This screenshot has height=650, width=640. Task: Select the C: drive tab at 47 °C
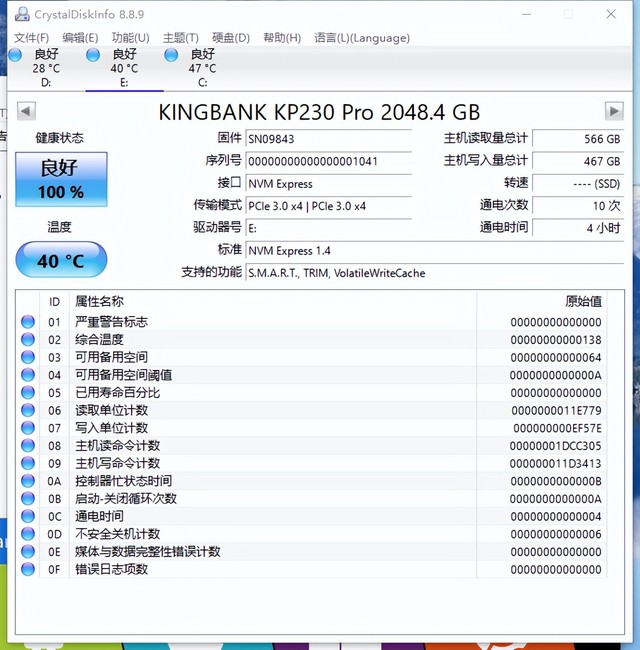click(202, 68)
